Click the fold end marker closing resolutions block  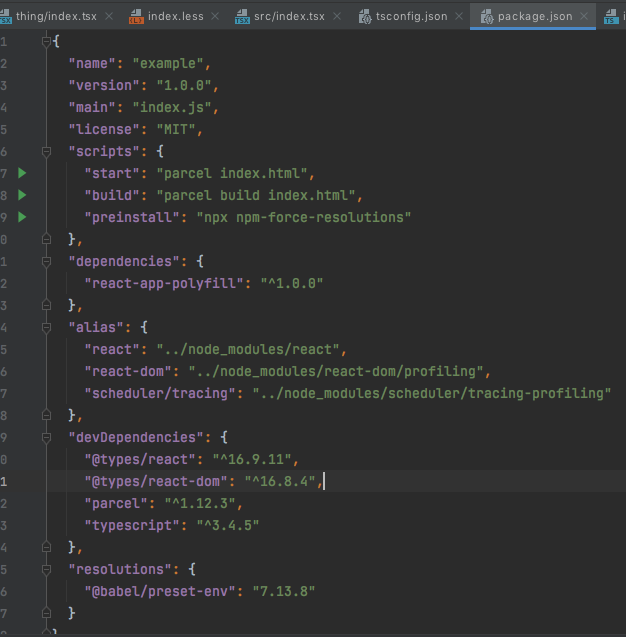click(46, 613)
